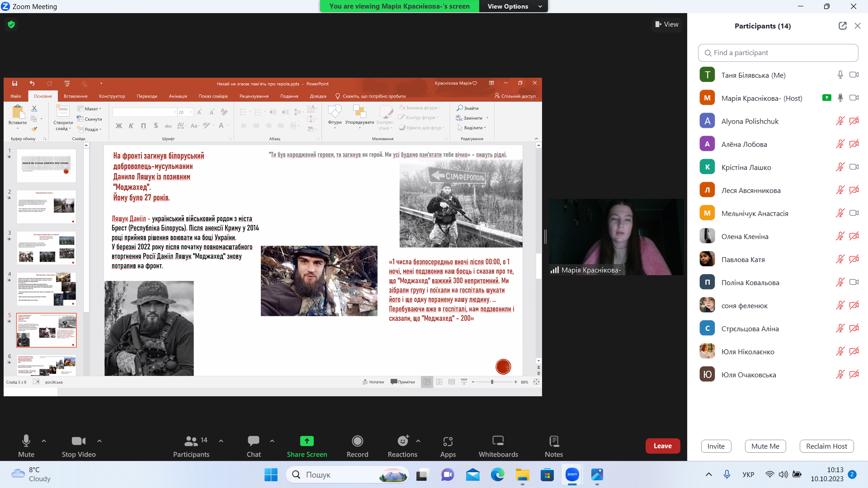Viewport: 868px width, 488px height.
Task: Click the Find a participant search field
Action: 778,53
